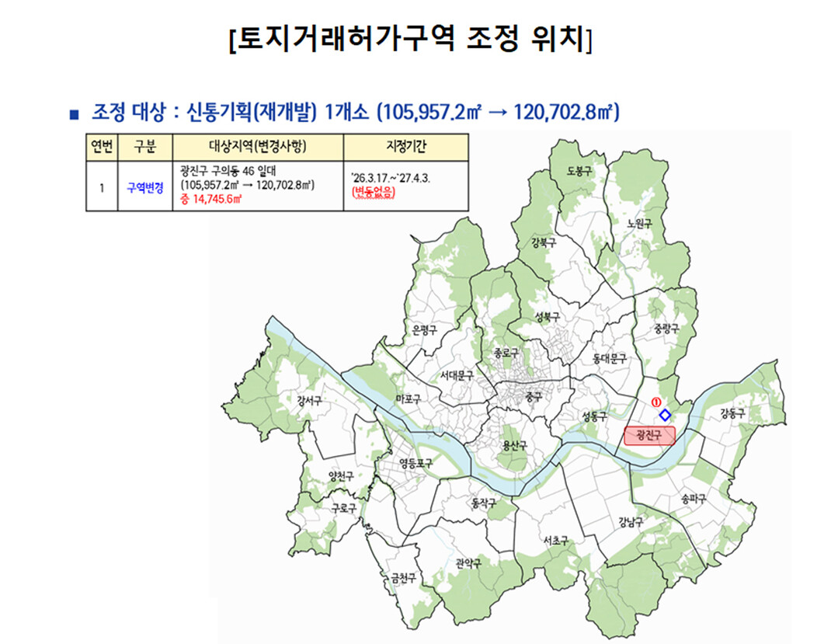Click the red 변동없음 text
Image resolution: width=838 pixels, height=644 pixels.
click(x=374, y=191)
